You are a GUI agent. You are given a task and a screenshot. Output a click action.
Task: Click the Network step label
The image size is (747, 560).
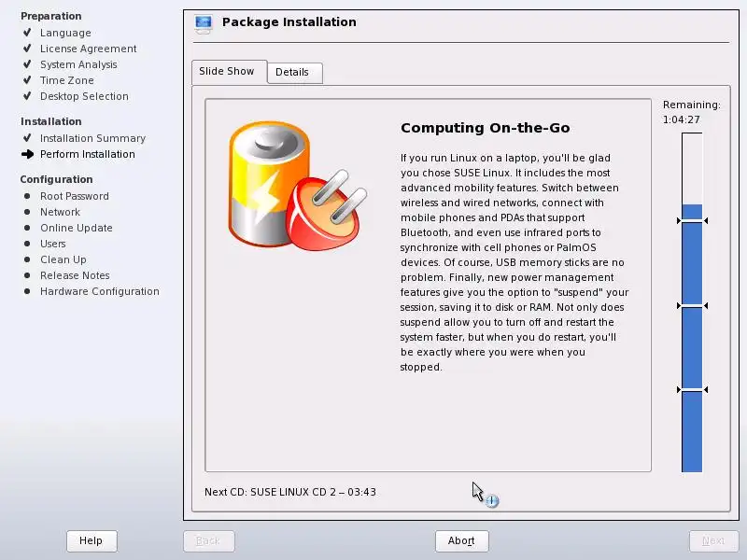60,212
